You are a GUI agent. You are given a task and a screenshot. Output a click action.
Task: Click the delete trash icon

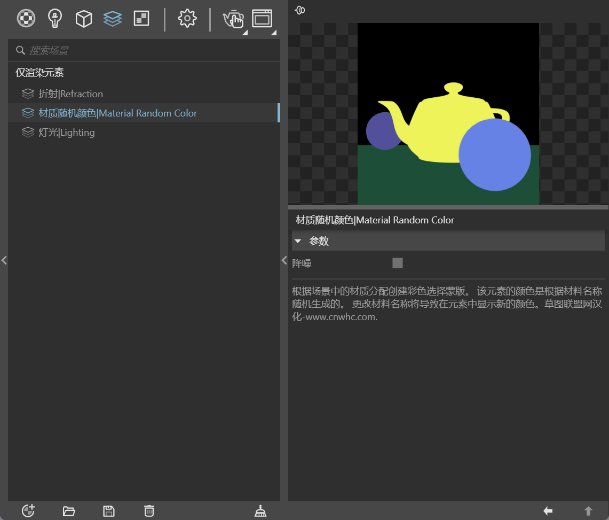[x=149, y=511]
